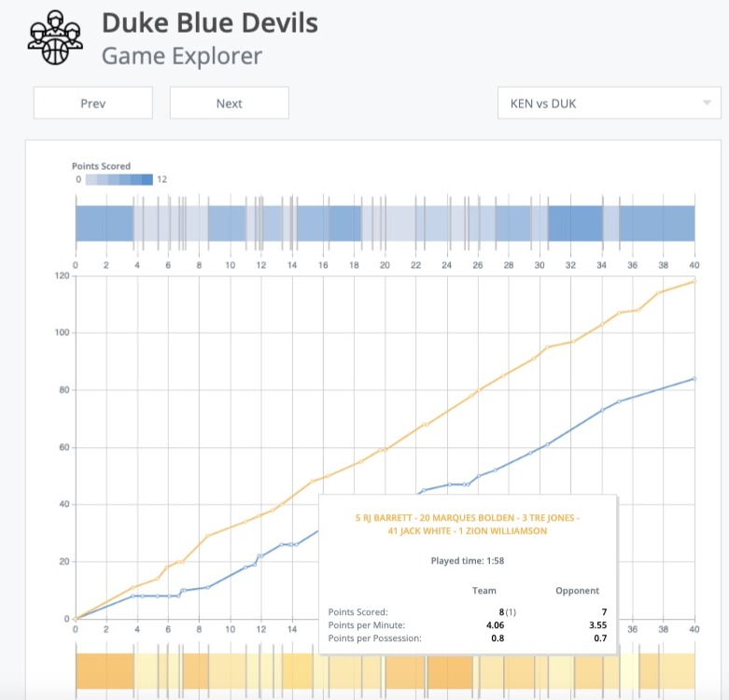Go to the next game with Next
Image resolution: width=729 pixels, height=700 pixels.
[229, 104]
